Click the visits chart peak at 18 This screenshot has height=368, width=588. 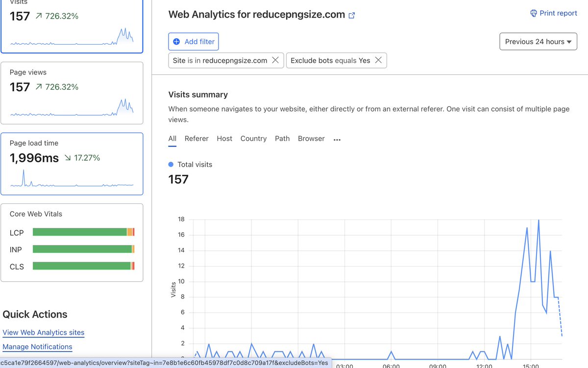pyautogui.click(x=539, y=220)
